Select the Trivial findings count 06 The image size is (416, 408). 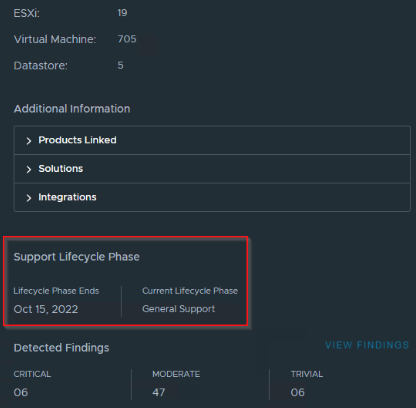click(x=297, y=392)
